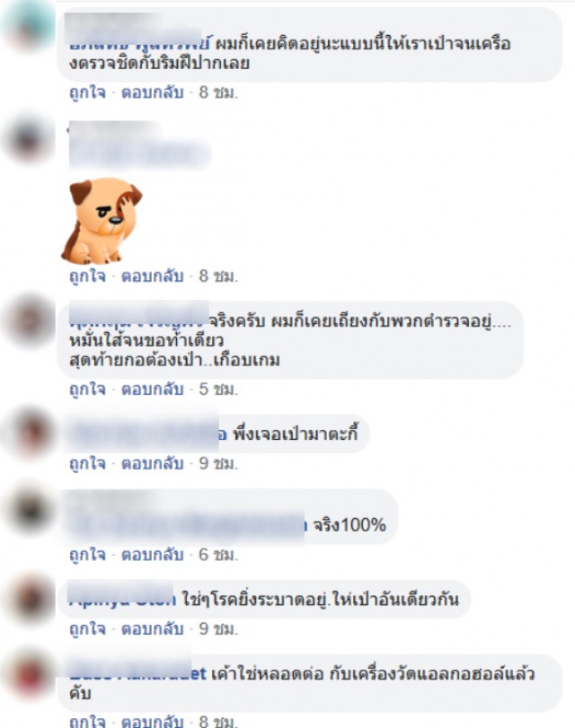Image resolution: width=575 pixels, height=728 pixels.
Task: Open avatar beside police argument comment
Action: click(x=29, y=320)
